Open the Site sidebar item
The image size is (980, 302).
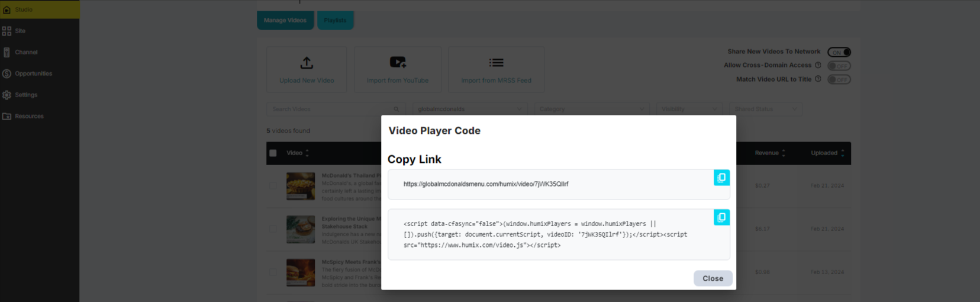click(x=20, y=31)
